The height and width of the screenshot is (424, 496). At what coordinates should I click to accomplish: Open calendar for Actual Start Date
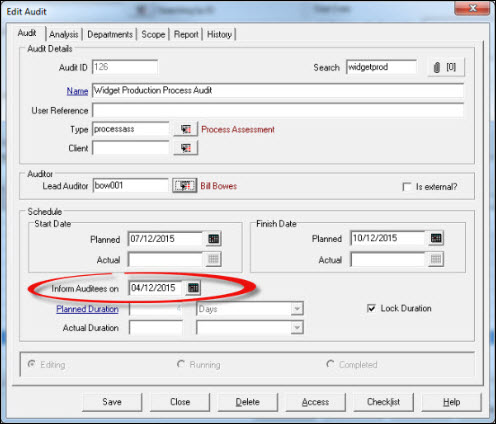(x=213, y=259)
